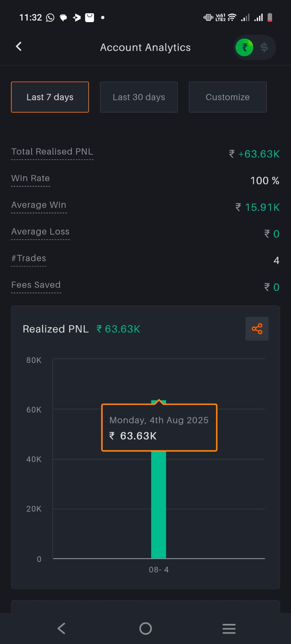Open the Android recent apps menu
This screenshot has height=644, width=291.
[229, 628]
